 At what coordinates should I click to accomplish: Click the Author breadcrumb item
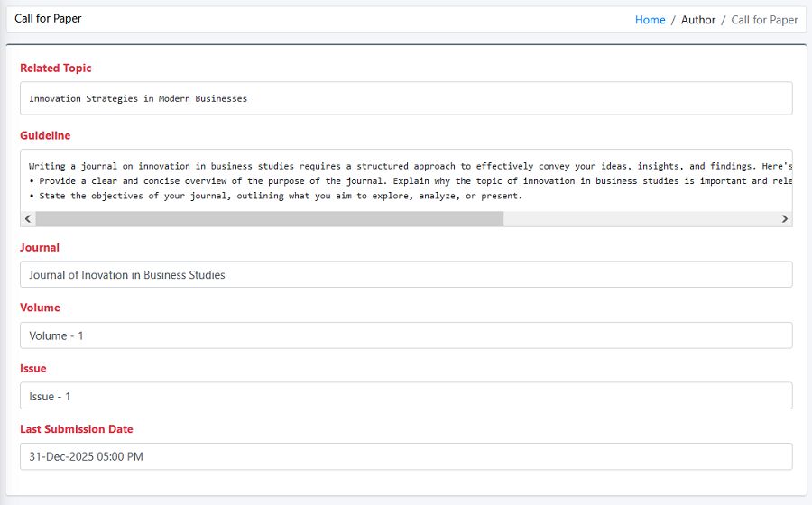[x=697, y=20]
